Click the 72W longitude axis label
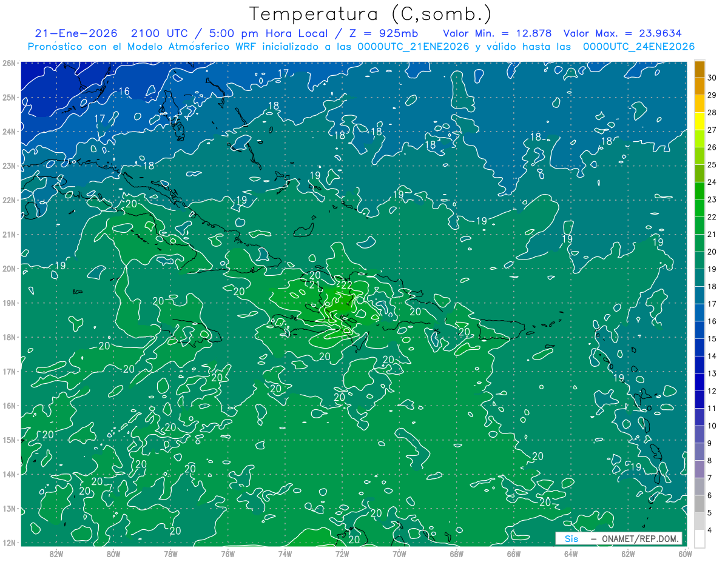Screen dimensions: 728x562 coord(342,554)
